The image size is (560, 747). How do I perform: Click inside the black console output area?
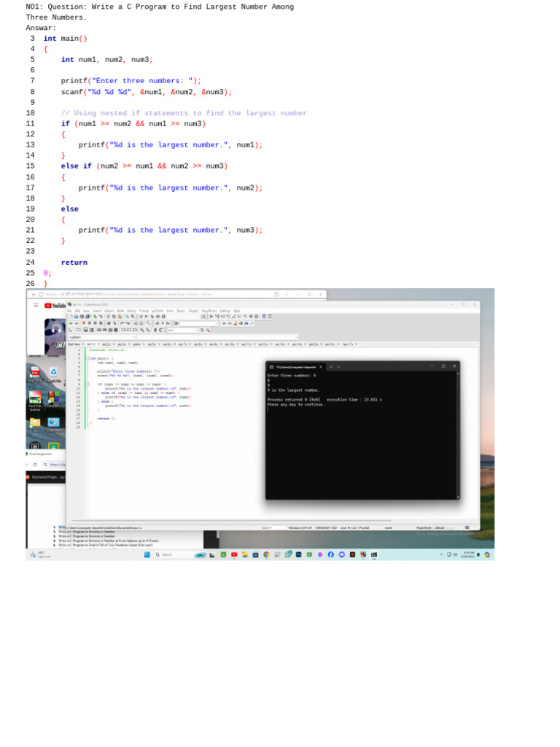(x=362, y=452)
